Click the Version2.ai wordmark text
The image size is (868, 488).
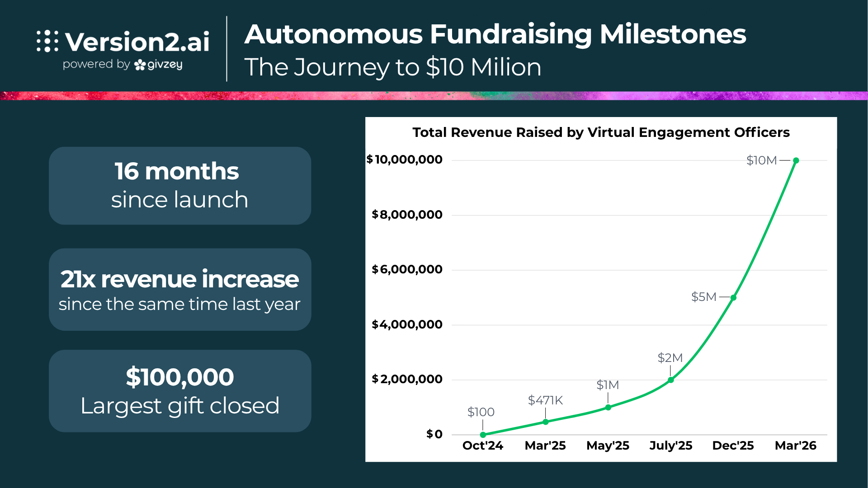click(137, 42)
